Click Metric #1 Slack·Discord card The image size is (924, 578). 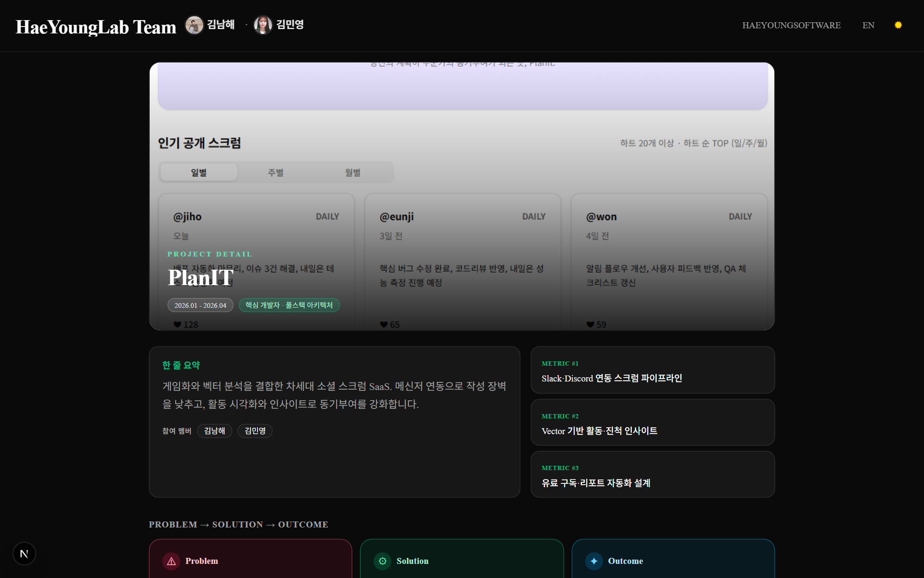pos(653,370)
